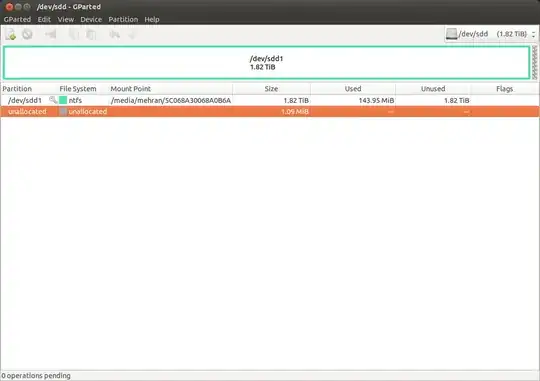
Task: Click the 1.82 TiB size cell for /dev/sdd1
Action: (296, 100)
